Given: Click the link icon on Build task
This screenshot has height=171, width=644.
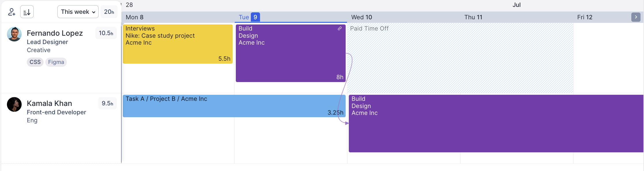Looking at the screenshot, I should pos(340,29).
